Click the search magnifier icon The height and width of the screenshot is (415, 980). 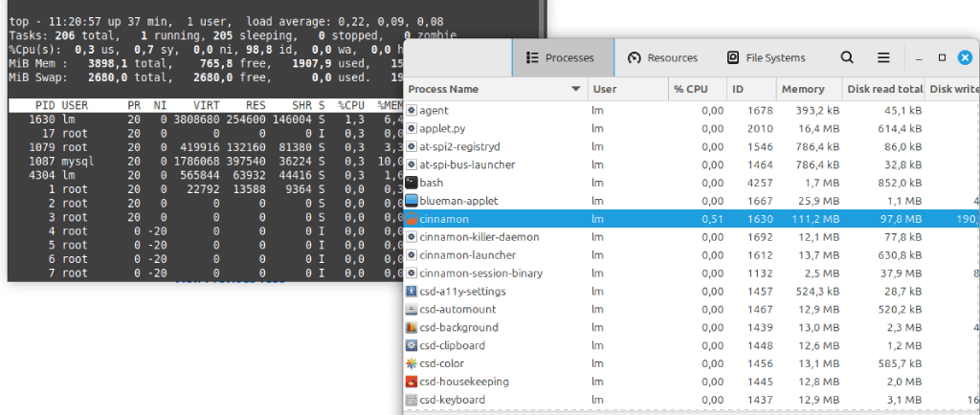click(847, 58)
